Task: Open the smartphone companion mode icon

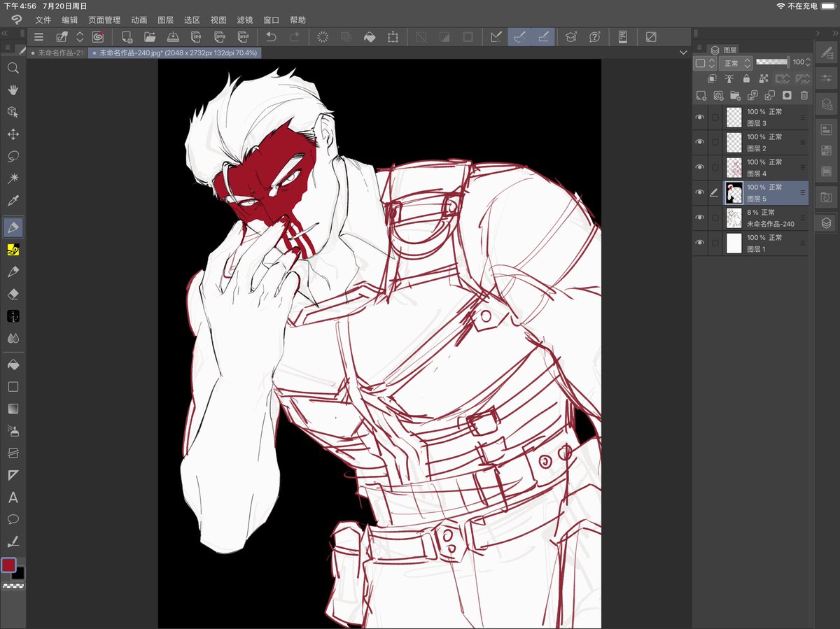Action: (x=622, y=37)
